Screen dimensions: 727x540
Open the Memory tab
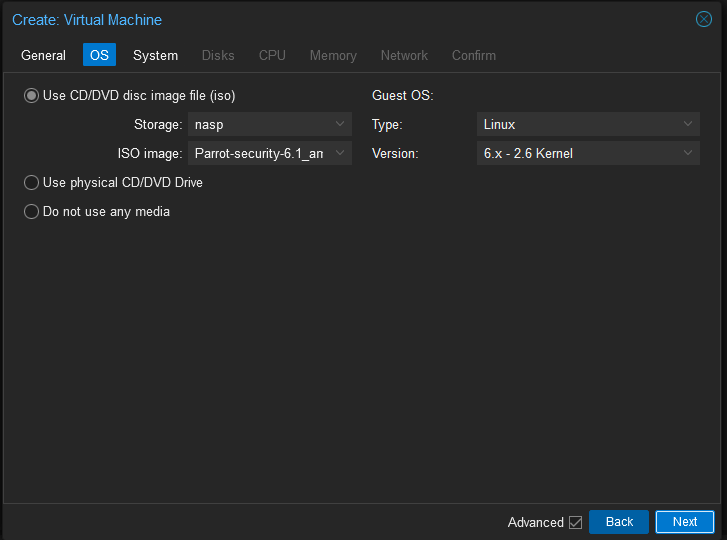click(x=333, y=55)
